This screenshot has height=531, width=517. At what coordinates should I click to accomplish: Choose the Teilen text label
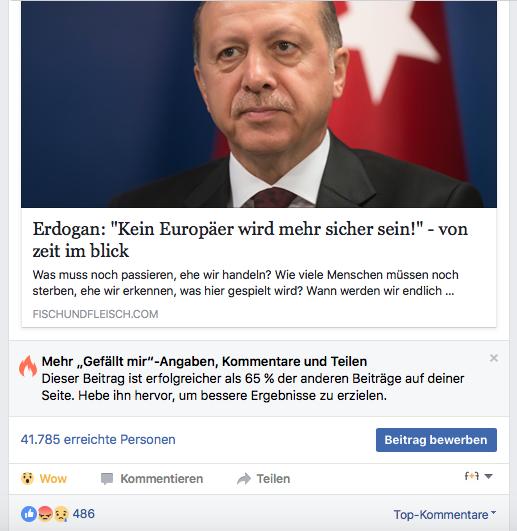tap(273, 479)
